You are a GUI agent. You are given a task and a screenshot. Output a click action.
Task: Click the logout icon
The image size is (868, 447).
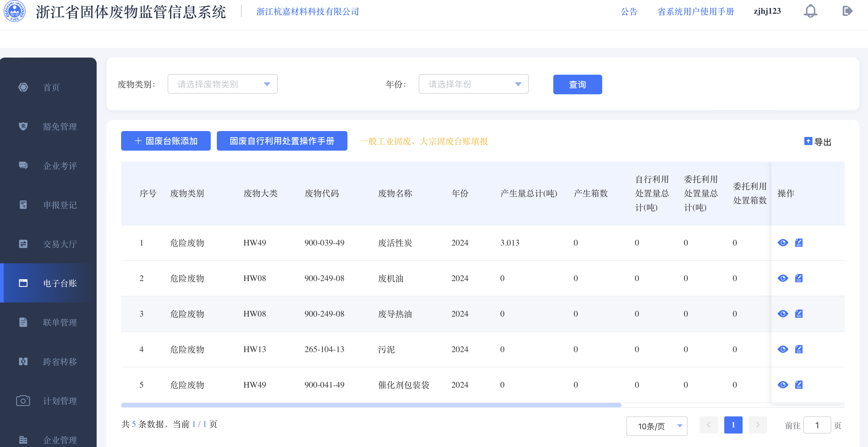(847, 11)
